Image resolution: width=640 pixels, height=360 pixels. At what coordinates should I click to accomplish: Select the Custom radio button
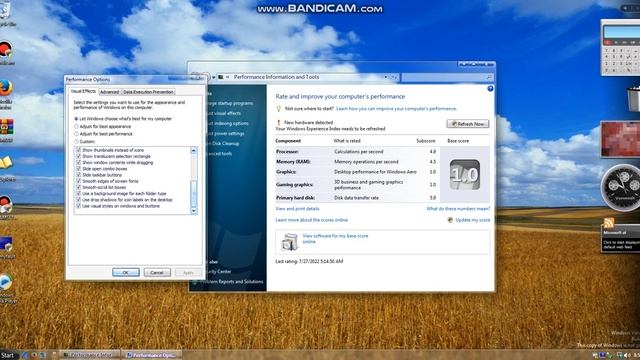click(x=76, y=141)
